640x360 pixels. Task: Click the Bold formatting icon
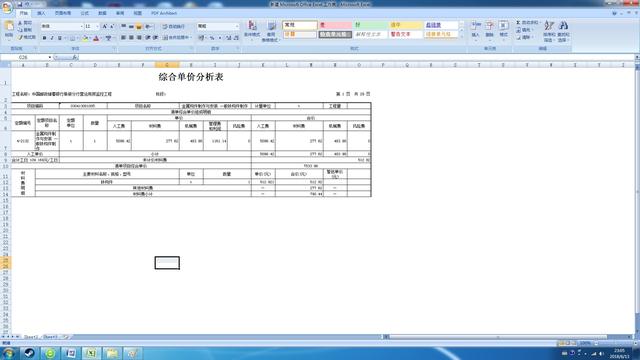pyautogui.click(x=44, y=38)
